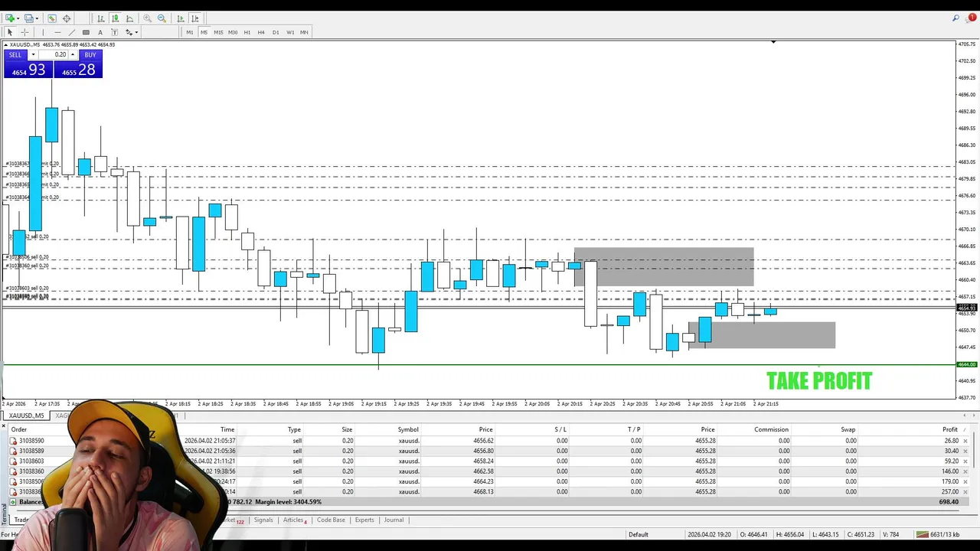Viewport: 980px width, 551px height.
Task: Select order 31038590 ticket icon
Action: point(13,441)
